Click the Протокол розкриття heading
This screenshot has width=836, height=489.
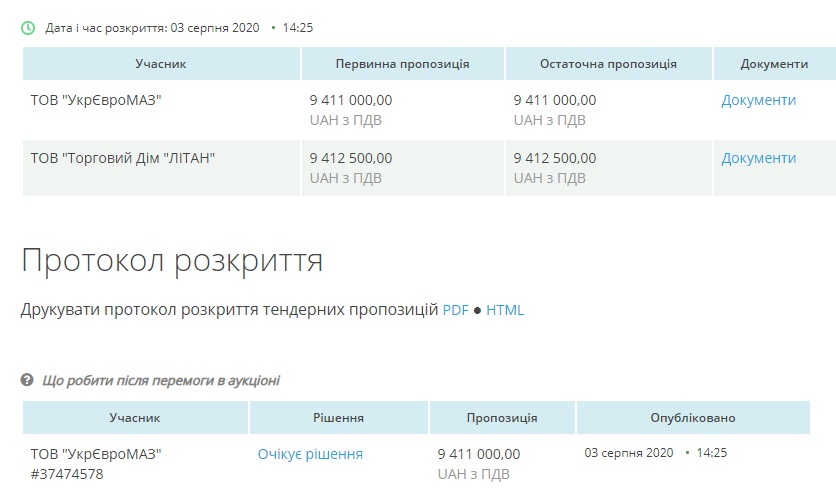(x=172, y=261)
